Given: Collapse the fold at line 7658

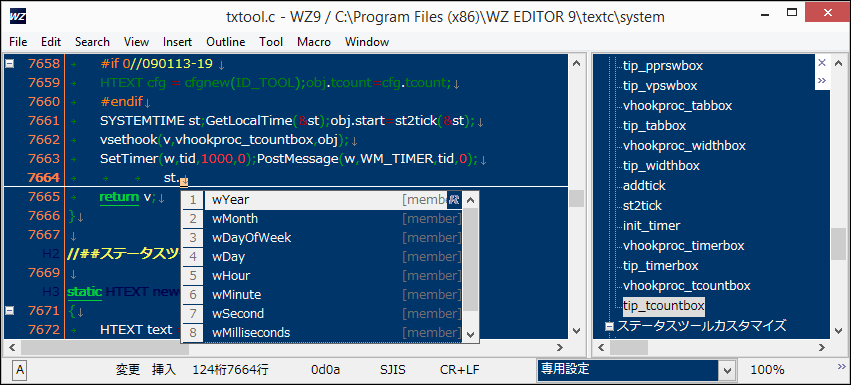Looking at the screenshot, I should click(9, 64).
